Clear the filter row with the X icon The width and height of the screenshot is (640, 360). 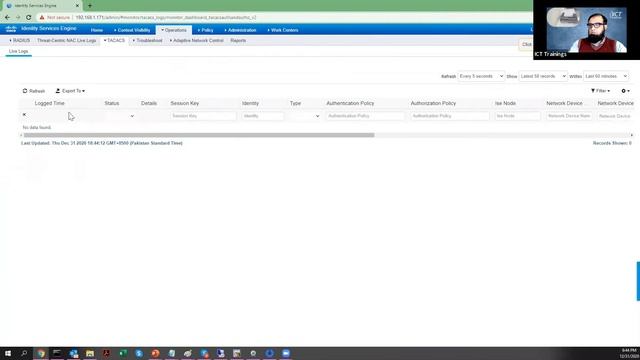point(24,115)
